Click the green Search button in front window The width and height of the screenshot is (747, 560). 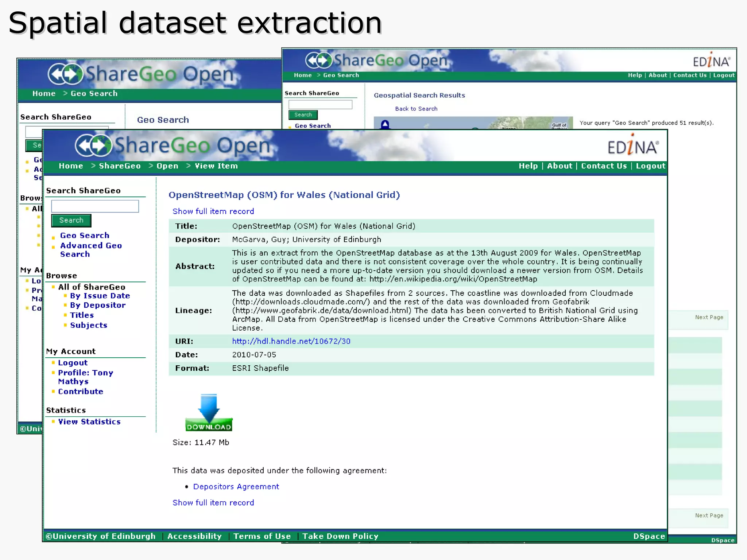click(71, 220)
